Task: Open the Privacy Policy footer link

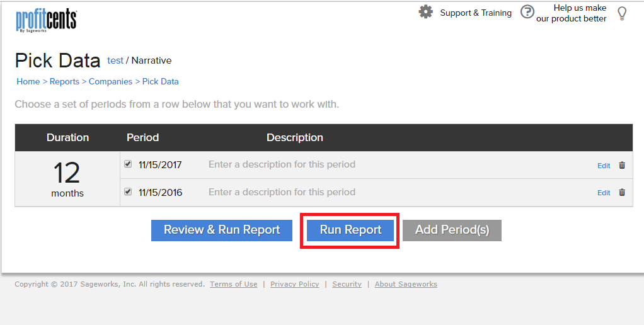Action: point(294,284)
